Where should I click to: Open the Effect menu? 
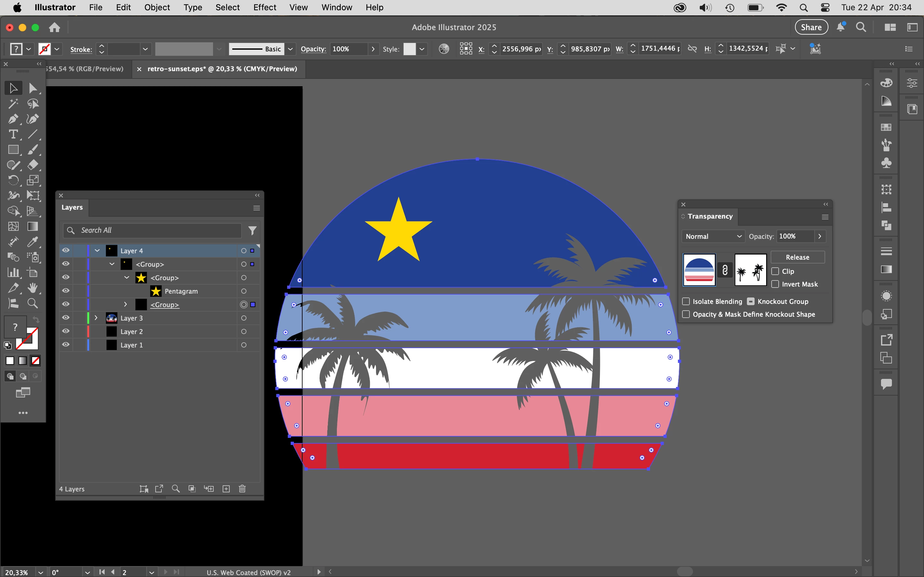[264, 7]
